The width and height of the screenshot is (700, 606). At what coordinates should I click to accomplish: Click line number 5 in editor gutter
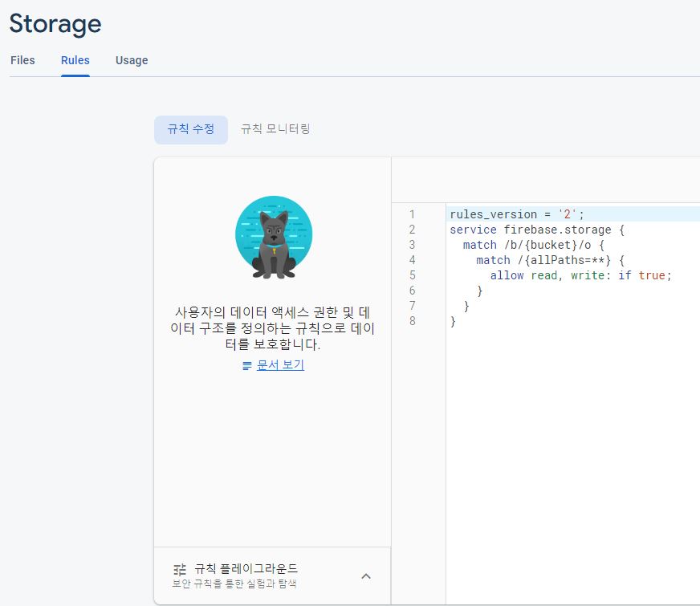[x=412, y=275]
